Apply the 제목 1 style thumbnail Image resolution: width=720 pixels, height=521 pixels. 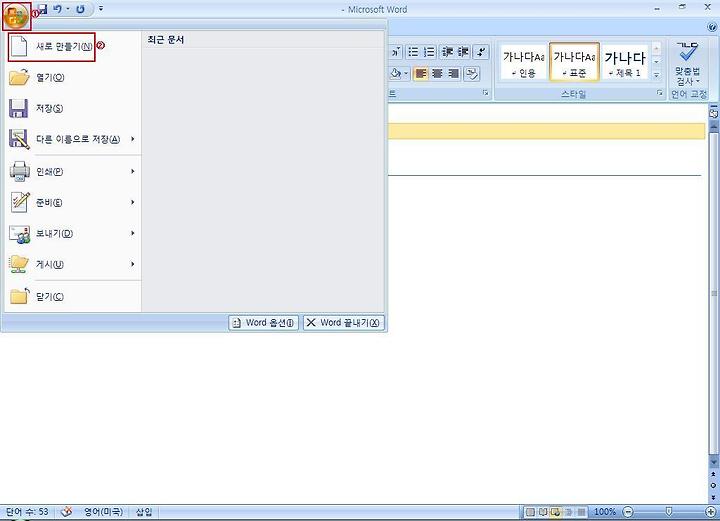click(625, 62)
